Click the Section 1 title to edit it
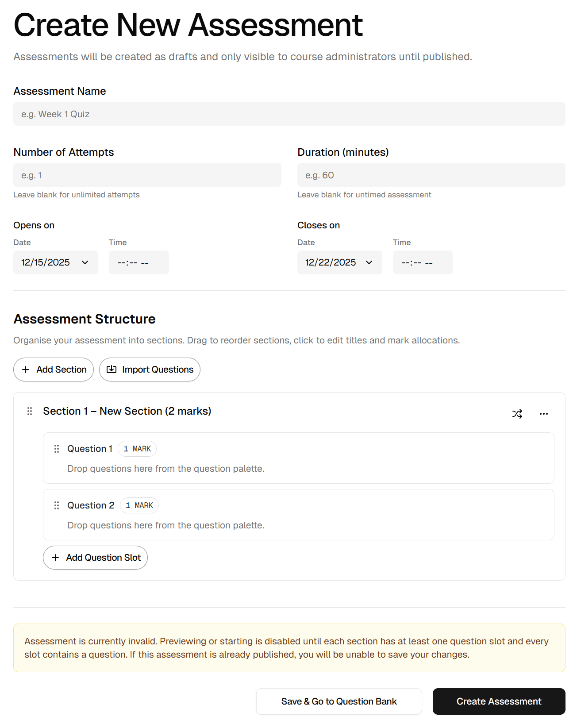Image resolution: width=577 pixels, height=728 pixels. [127, 411]
